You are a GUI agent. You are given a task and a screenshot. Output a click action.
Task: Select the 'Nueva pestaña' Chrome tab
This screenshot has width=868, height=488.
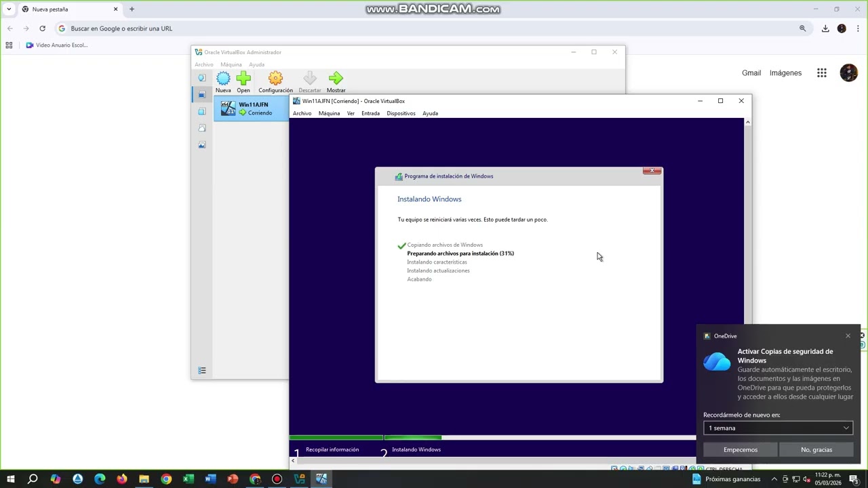69,9
